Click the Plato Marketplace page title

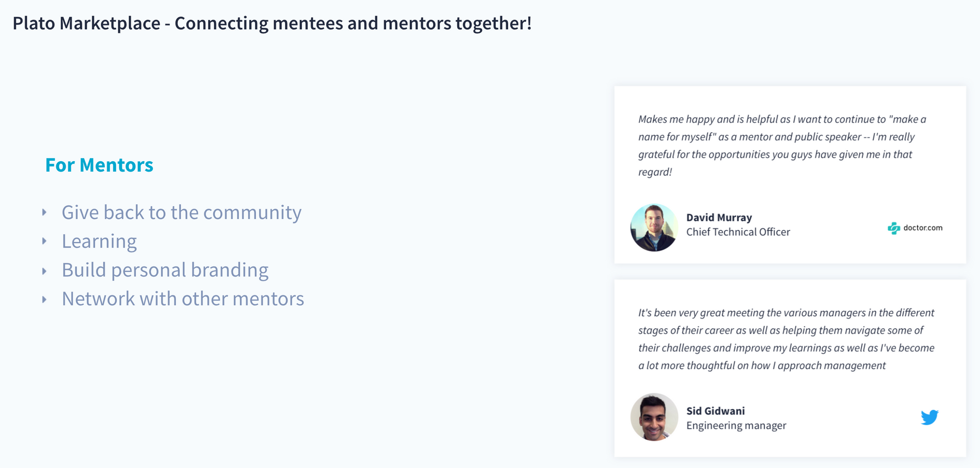point(272,23)
